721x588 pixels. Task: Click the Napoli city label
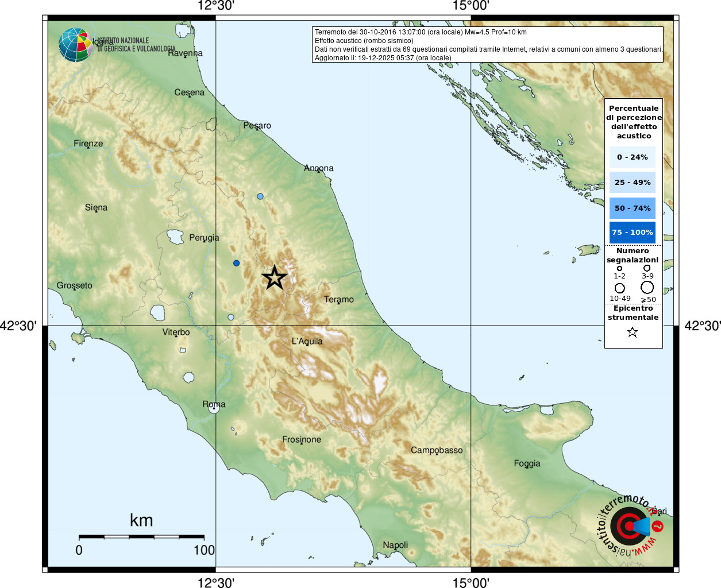point(396,545)
